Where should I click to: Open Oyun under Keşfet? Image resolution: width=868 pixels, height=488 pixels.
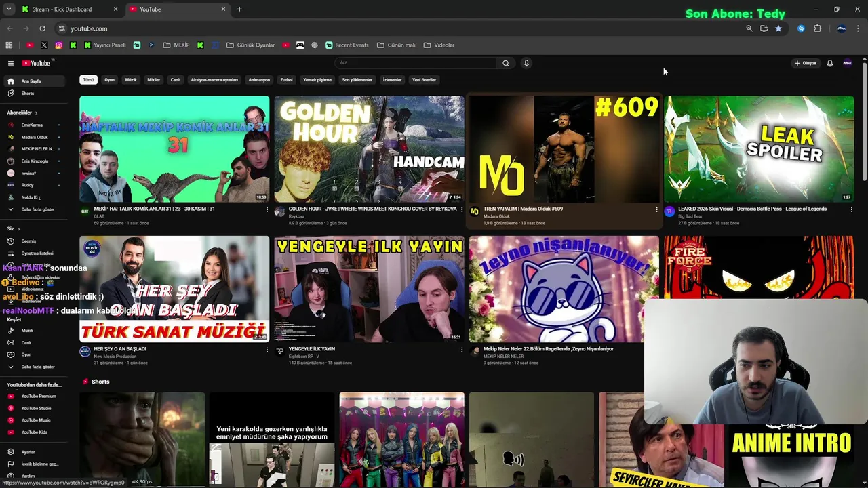[34, 354]
